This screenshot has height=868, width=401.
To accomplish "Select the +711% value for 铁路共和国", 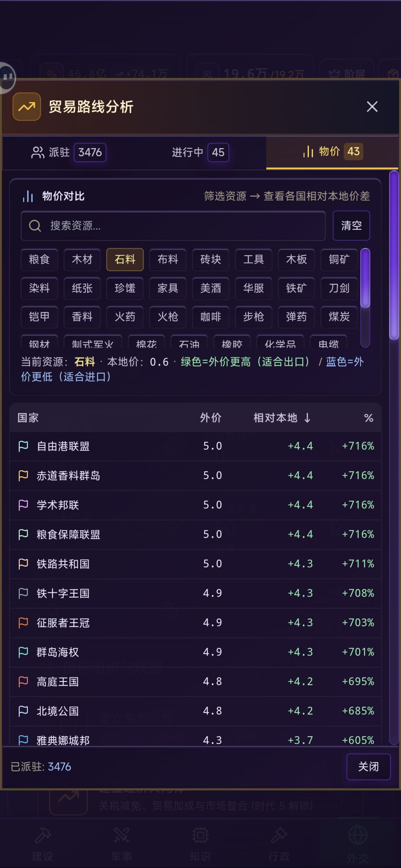I will coord(358,564).
